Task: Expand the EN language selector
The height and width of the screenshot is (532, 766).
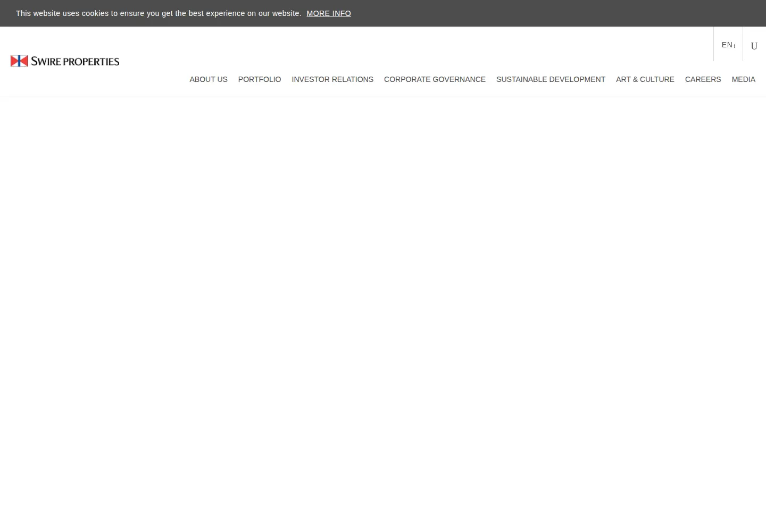Action: [x=728, y=45]
